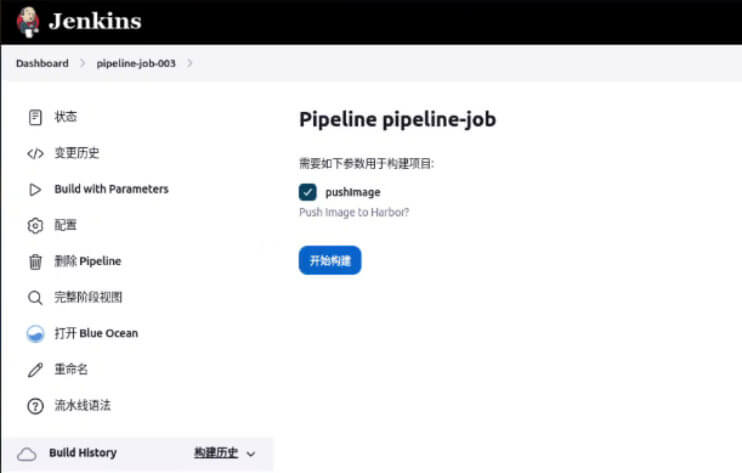742x473 pixels.
Task: Expand the chevron after pipeline-job-003 breadcrumb
Action: pyautogui.click(x=190, y=63)
